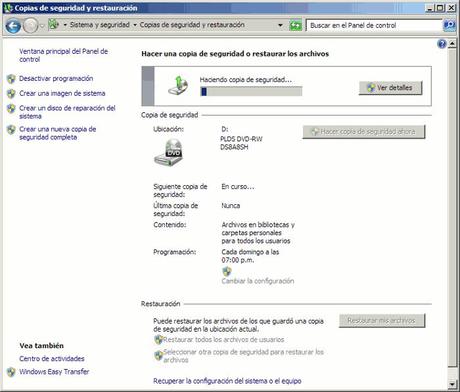
Task: Open Centro de actividades link
Action: click(52, 359)
